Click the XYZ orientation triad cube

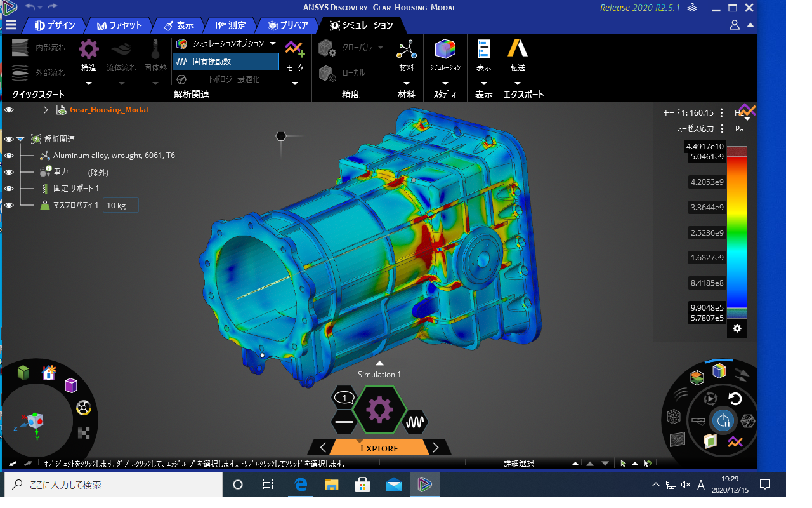point(34,422)
